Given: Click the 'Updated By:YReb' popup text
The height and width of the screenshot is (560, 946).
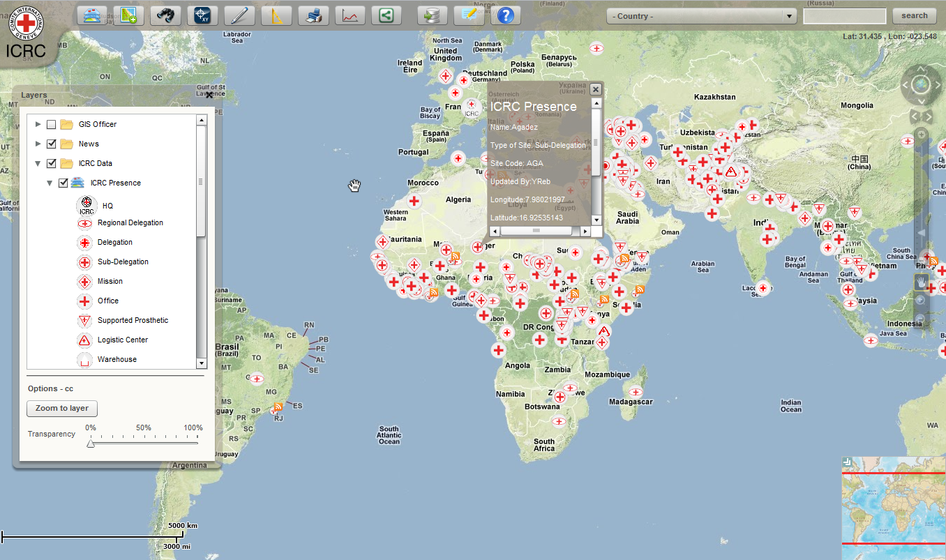Looking at the screenshot, I should tap(520, 181).
